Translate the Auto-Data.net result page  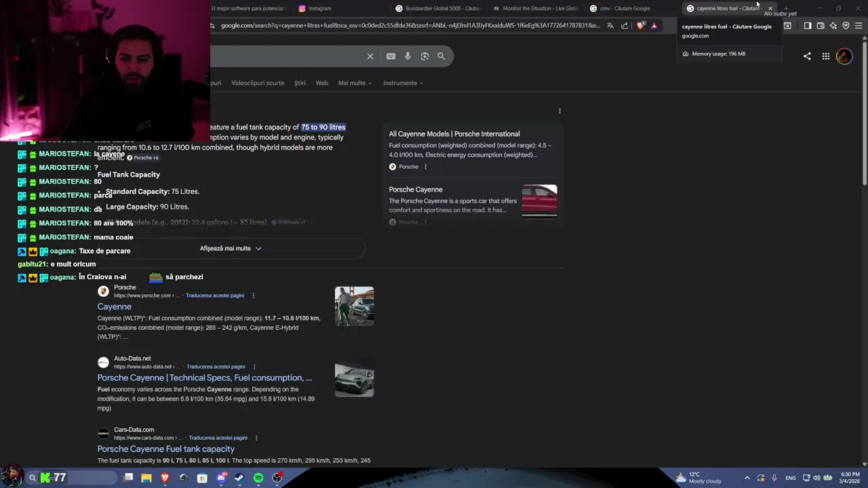click(216, 367)
